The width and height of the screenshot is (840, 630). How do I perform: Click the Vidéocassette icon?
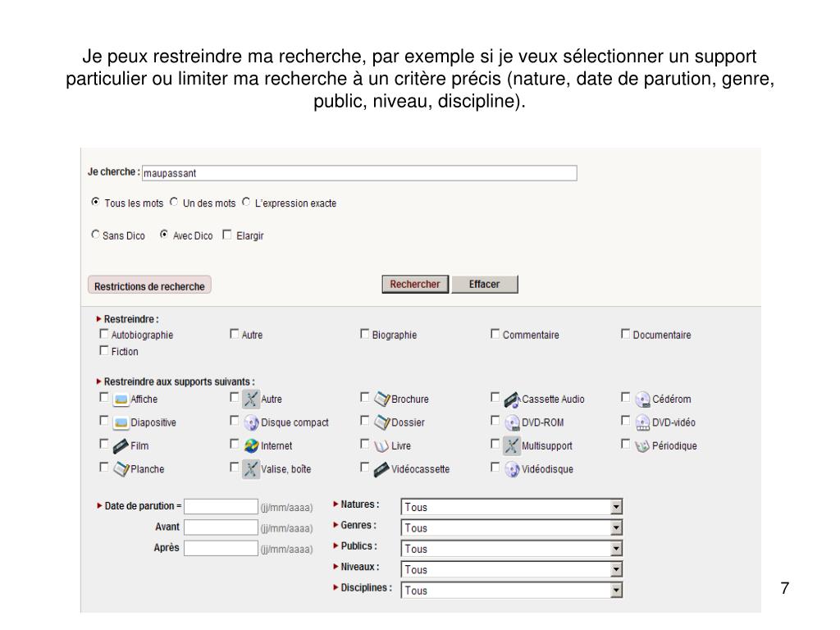coord(381,469)
